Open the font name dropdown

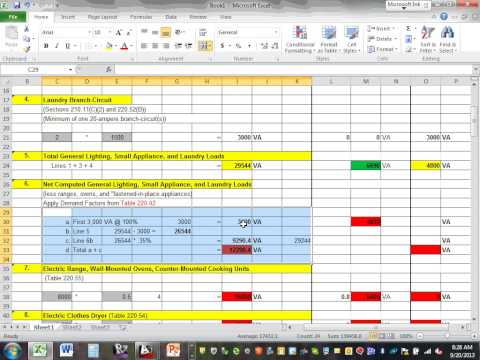coord(89,32)
